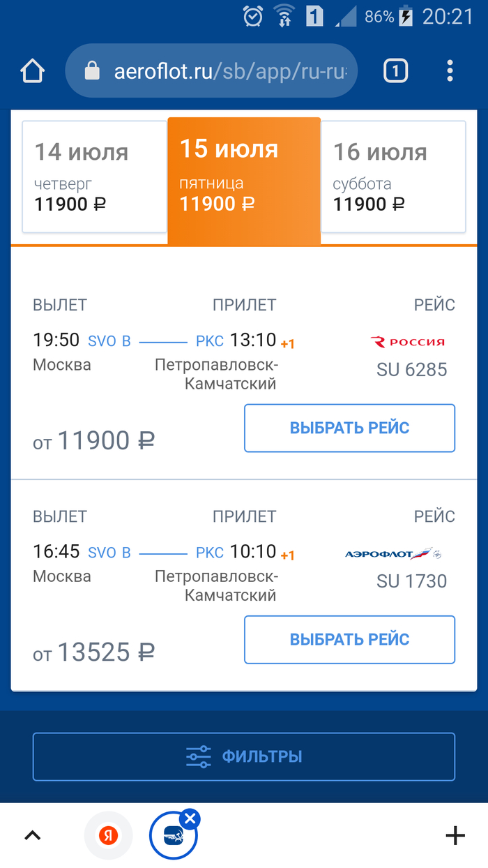Tap the aeroflot.ru address bar
The width and height of the screenshot is (488, 868).
coord(230,71)
